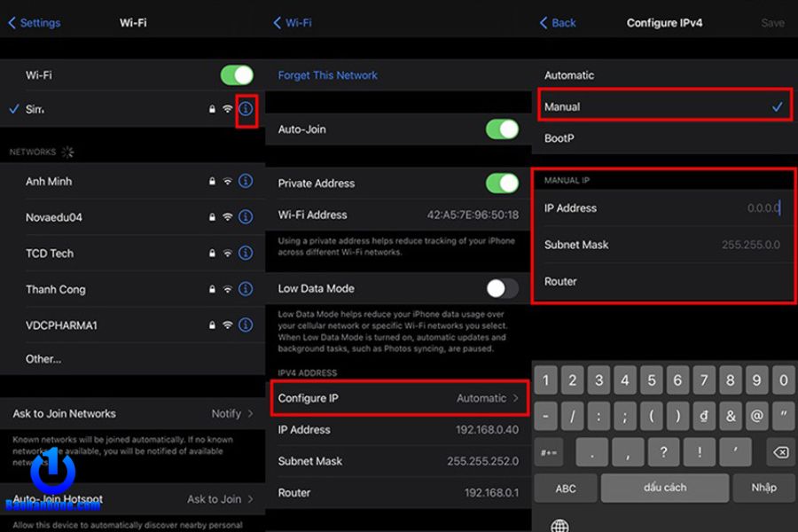
Task: Tap info icon of the connected network
Action: [x=246, y=108]
